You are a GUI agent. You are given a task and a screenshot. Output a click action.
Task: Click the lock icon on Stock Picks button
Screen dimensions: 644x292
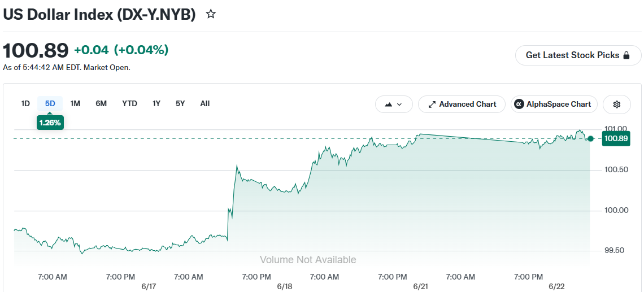point(626,55)
